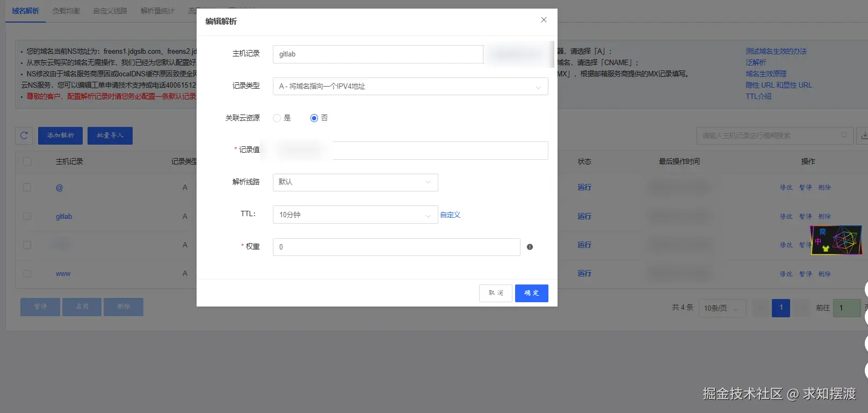
Task: Click the 删除 link for the gitlab row
Action: click(x=824, y=217)
